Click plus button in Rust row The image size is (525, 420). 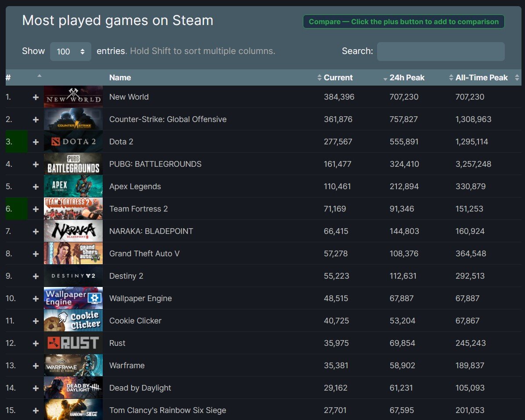[x=36, y=344]
